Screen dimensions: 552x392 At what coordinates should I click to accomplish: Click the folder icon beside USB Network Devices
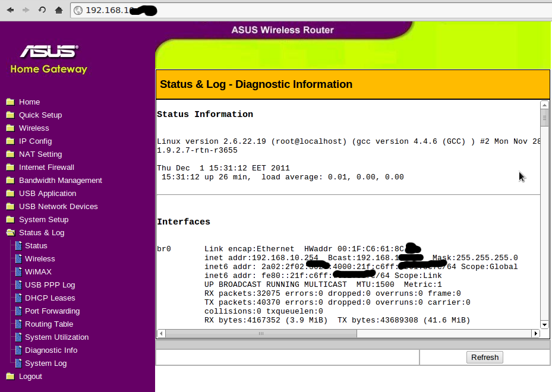tap(11, 207)
